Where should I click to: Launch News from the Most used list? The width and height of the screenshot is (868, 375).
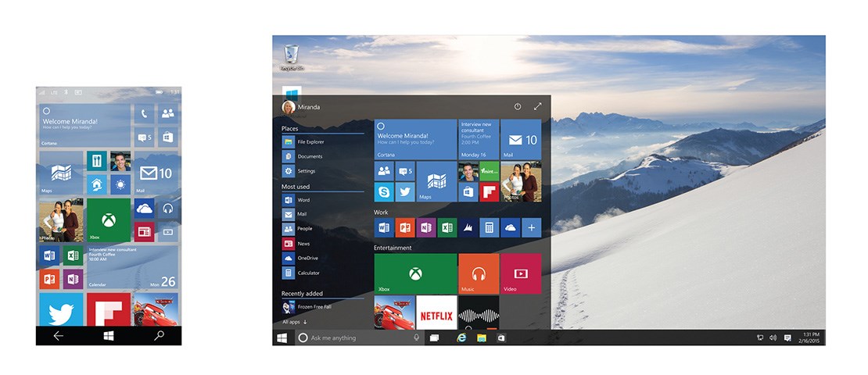[323, 244]
